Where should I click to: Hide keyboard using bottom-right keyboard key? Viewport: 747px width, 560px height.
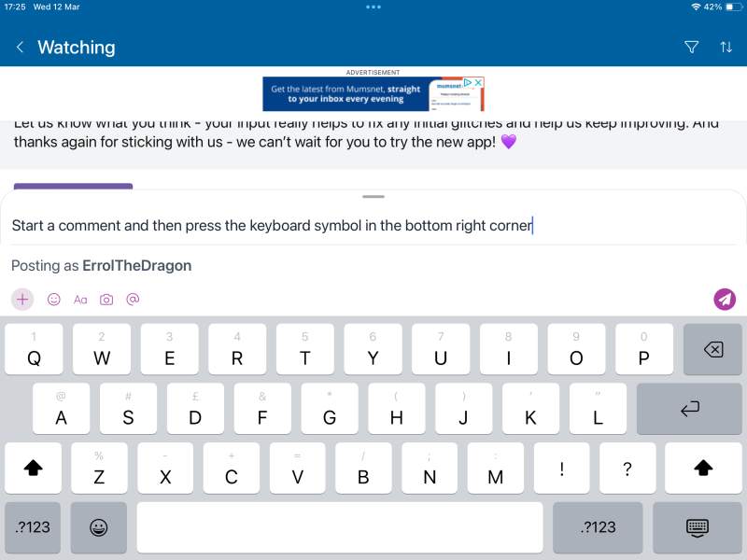click(697, 527)
